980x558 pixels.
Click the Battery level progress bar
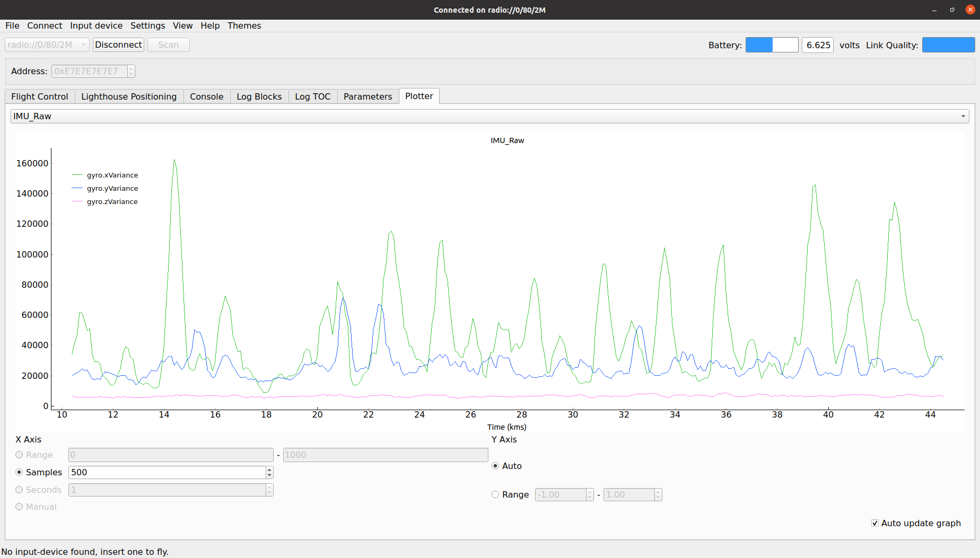772,45
